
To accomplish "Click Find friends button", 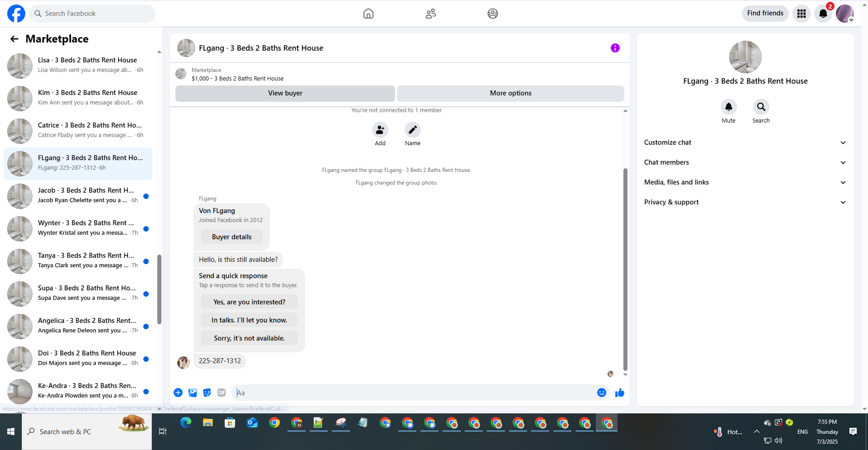I will pyautogui.click(x=765, y=13).
